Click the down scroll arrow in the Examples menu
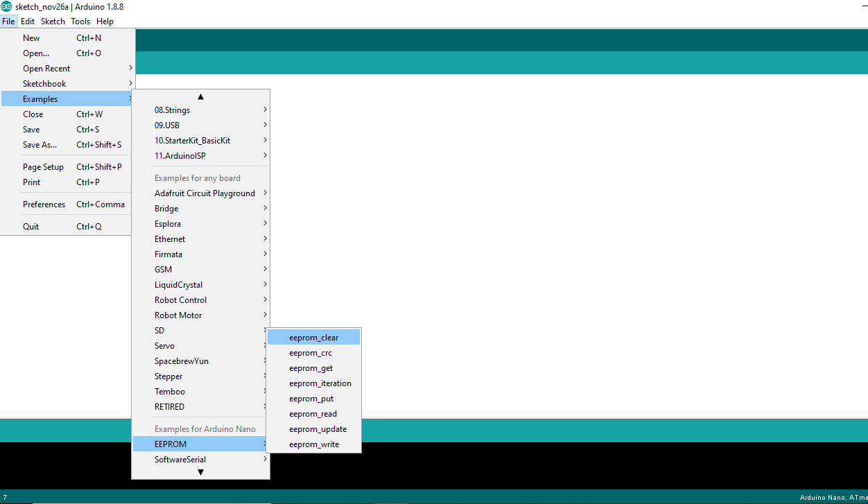Screen dimensions: 868x504 pyautogui.click(x=200, y=472)
